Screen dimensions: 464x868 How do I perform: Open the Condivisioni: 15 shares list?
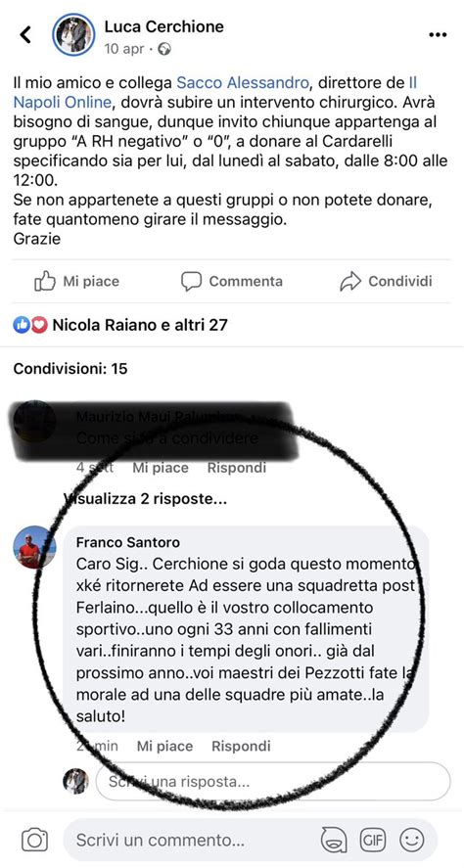tap(70, 369)
